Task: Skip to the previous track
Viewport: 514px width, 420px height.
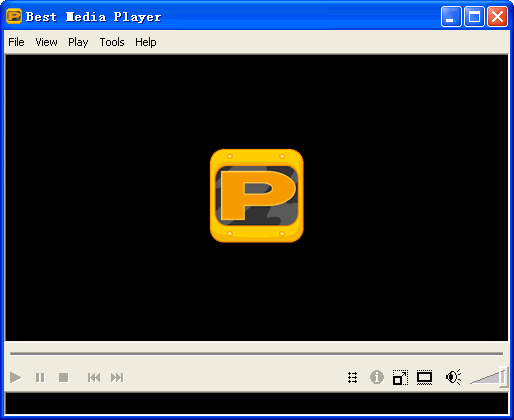Action: pyautogui.click(x=94, y=378)
